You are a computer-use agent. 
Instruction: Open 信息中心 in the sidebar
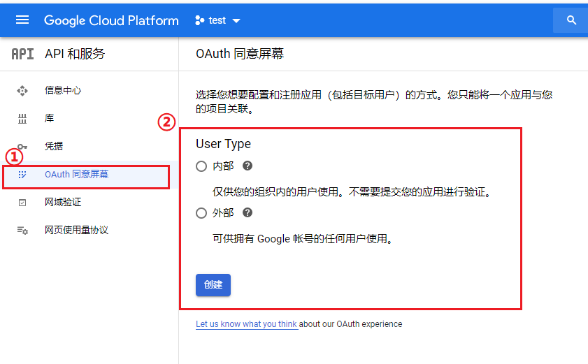click(63, 90)
